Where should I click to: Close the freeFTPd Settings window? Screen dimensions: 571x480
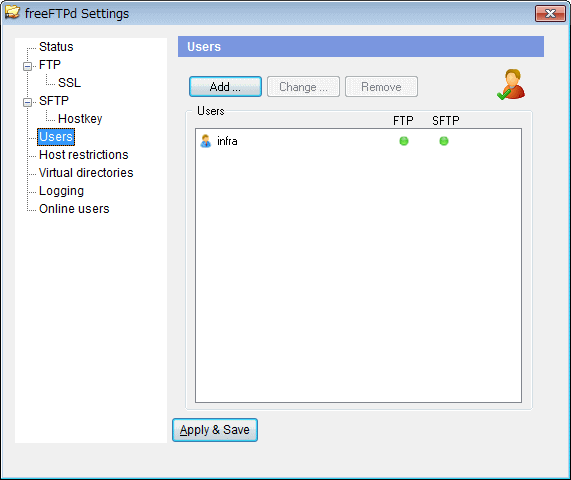[x=550, y=13]
